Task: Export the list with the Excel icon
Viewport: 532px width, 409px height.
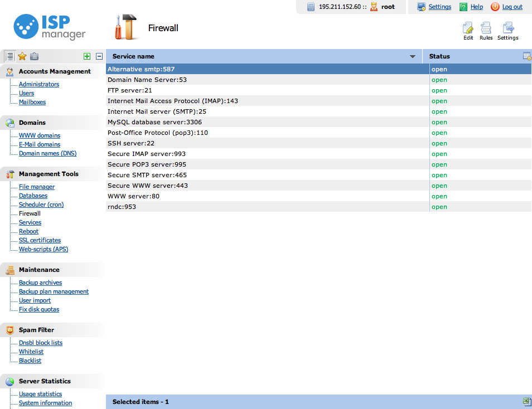Action: [526, 402]
